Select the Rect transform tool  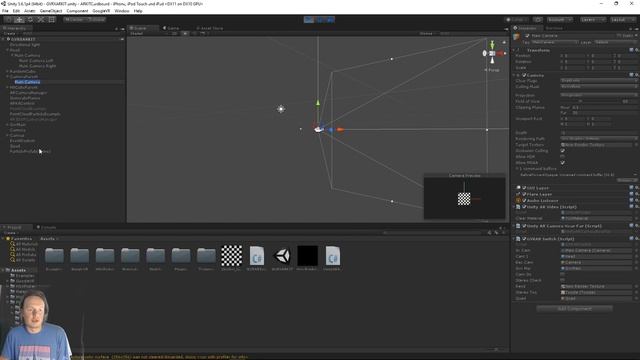(x=52, y=19)
